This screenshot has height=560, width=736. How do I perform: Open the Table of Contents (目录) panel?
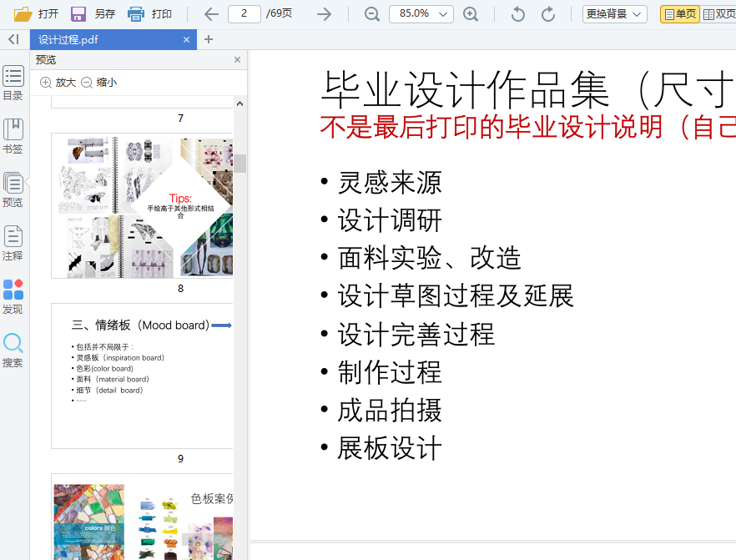coord(13,83)
